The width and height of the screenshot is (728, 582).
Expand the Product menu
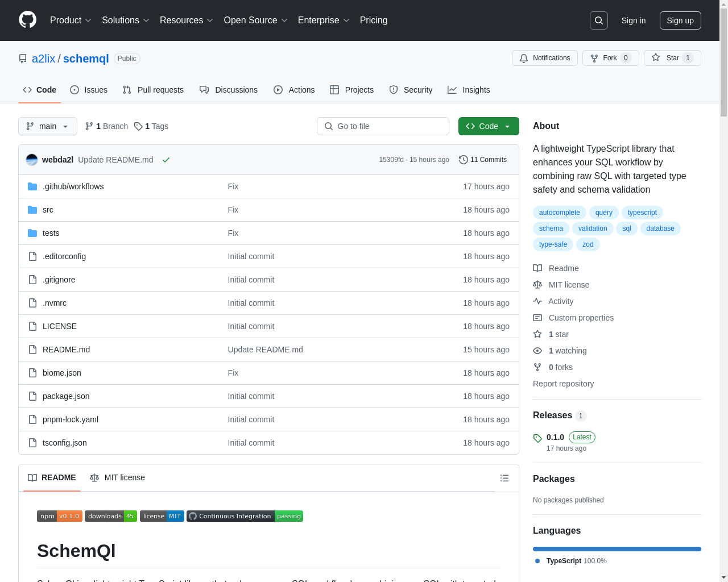pyautogui.click(x=71, y=20)
